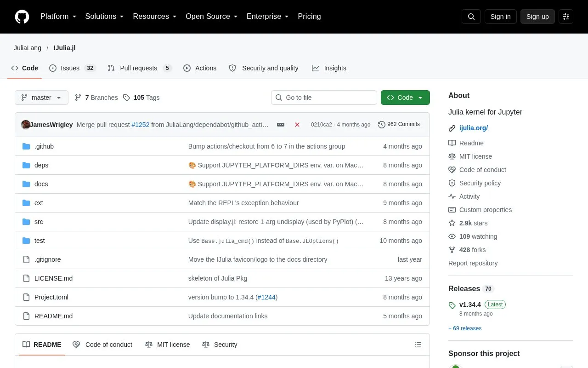Screen dimensions: 588x368
Task: Click the Sign in button
Action: [x=500, y=17]
